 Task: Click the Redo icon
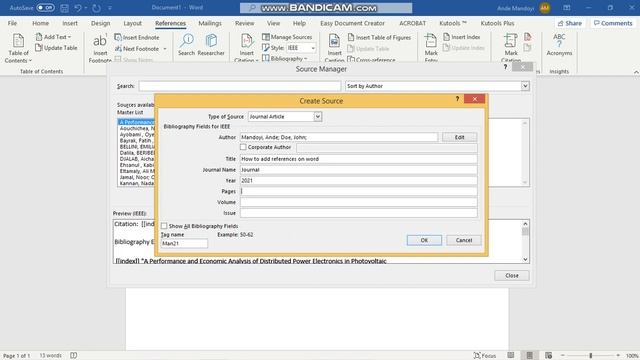coord(96,8)
